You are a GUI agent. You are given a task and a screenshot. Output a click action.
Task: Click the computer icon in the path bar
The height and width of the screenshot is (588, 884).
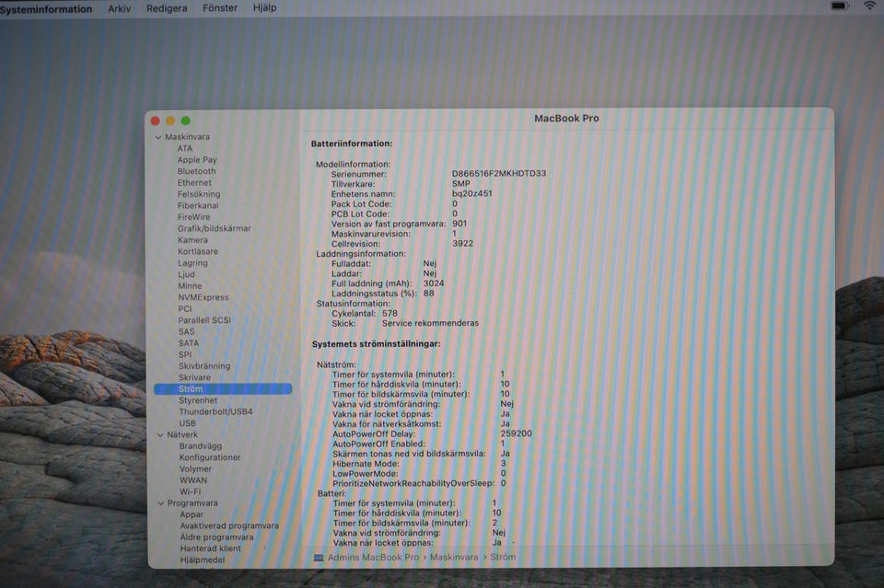319,558
